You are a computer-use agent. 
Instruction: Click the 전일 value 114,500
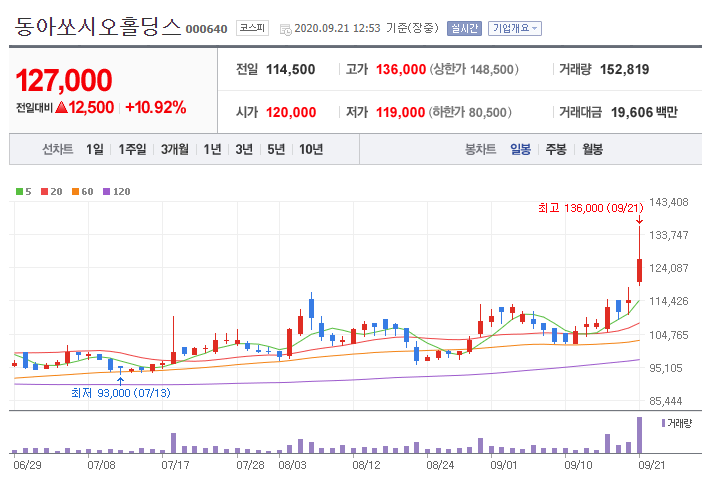click(291, 69)
